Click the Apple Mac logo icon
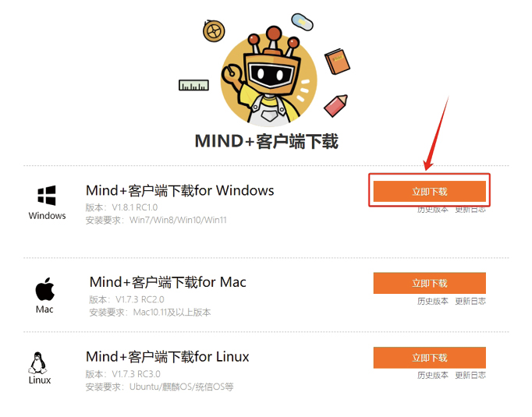Viewport: 532px width, 417px height. [x=44, y=289]
